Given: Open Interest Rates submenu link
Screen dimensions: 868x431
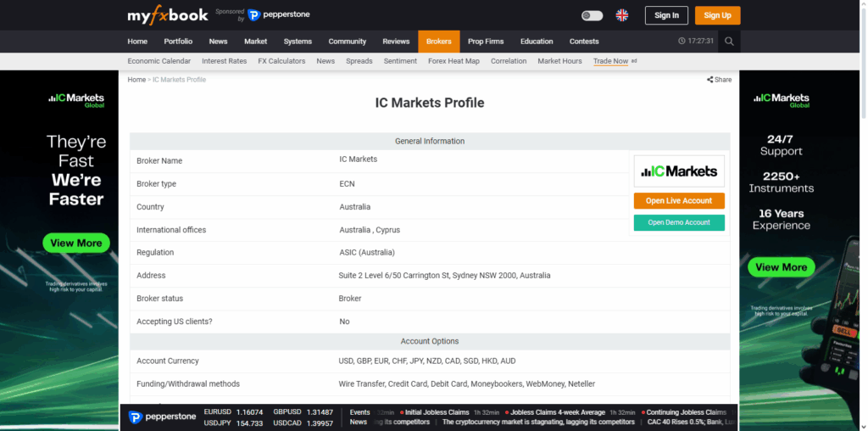Looking at the screenshot, I should click(224, 61).
